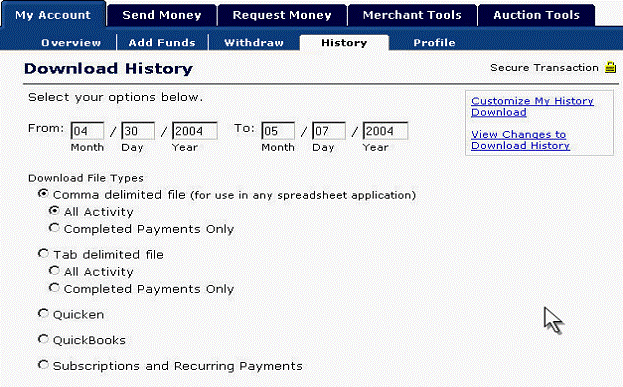This screenshot has width=623, height=387.
Task: Open the Add Funds sub-tab
Action: click(162, 43)
